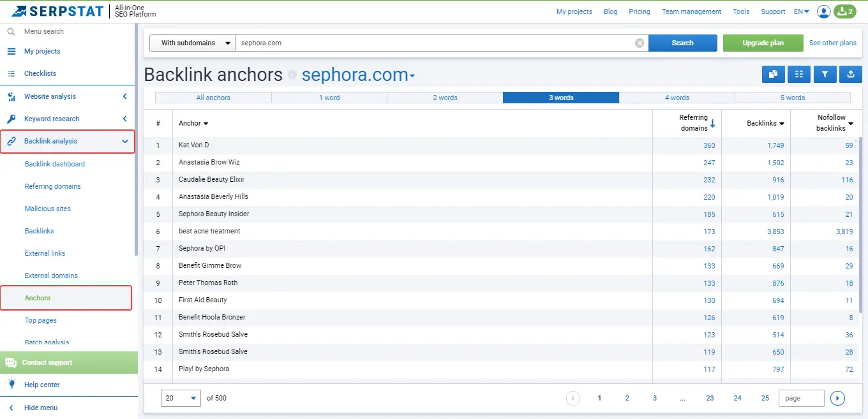Open the Menu search magnifier icon
The width and height of the screenshot is (868, 419).
point(11,31)
